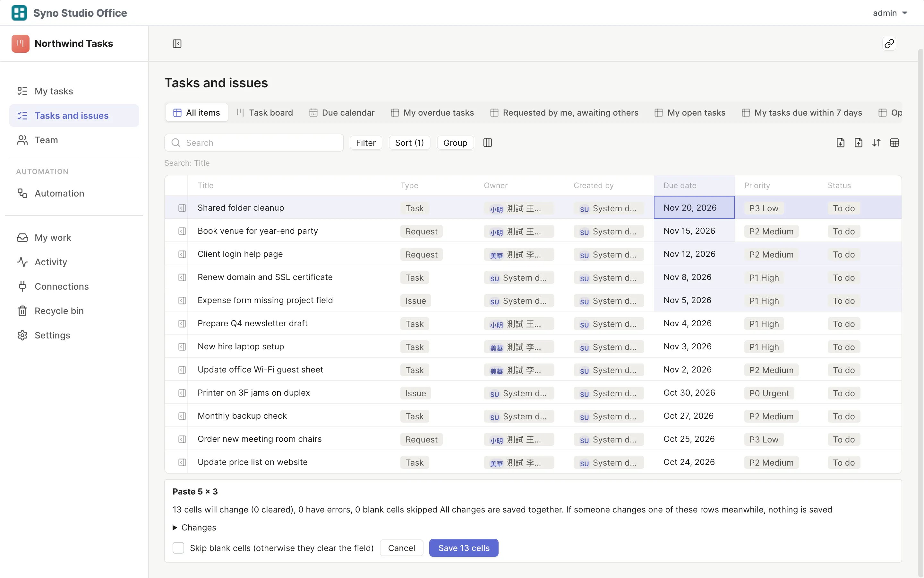Toggle Skip blank cells checkbox

[178, 548]
